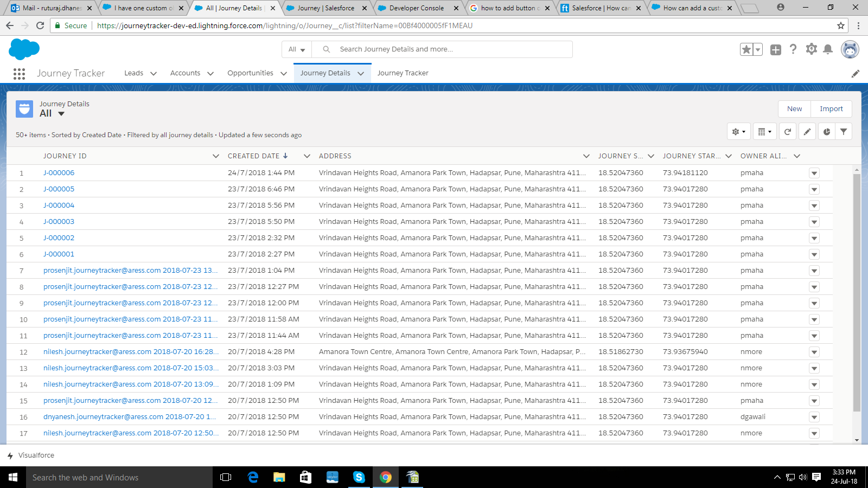Screen dimensions: 868x488
Task: Open the Help question mark icon
Action: click(793, 49)
